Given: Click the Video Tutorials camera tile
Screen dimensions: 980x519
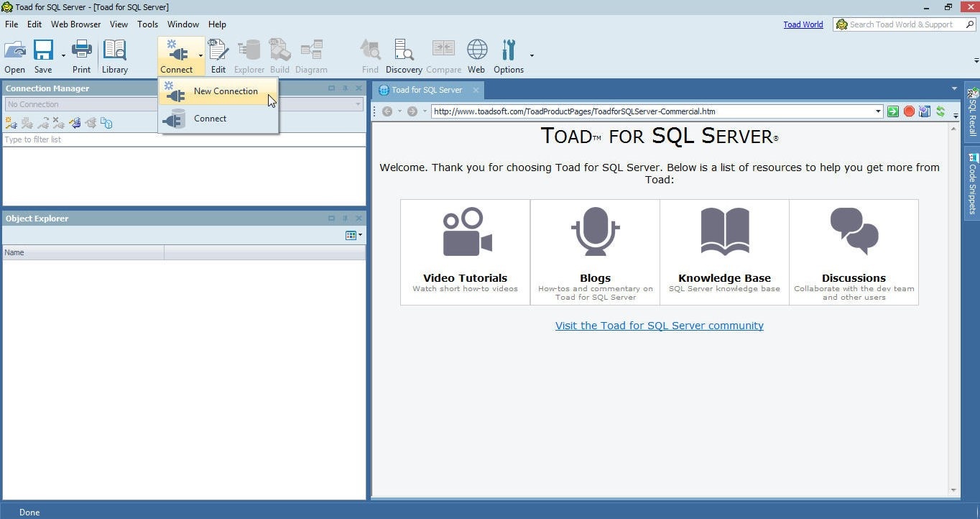Looking at the screenshot, I should point(465,252).
